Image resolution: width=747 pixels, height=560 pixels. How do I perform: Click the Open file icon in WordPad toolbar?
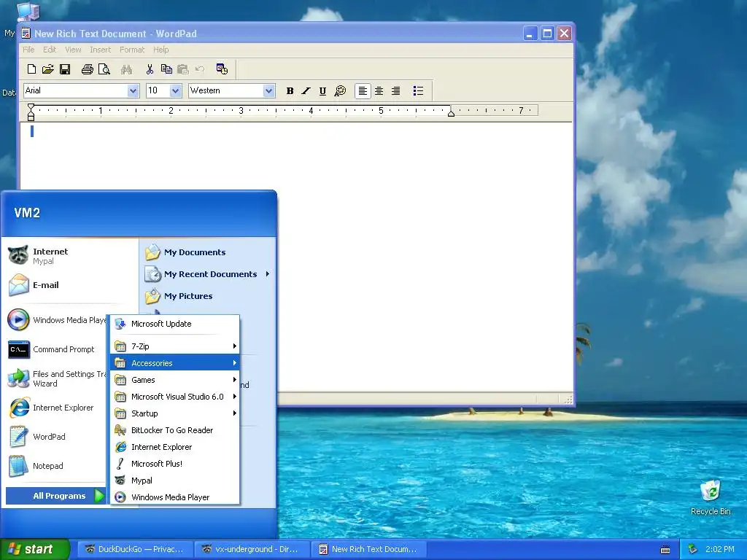tap(47, 69)
